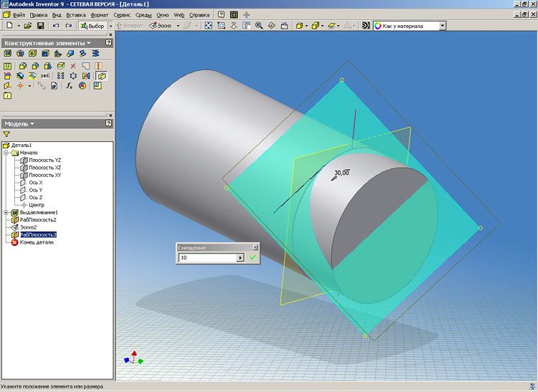Select the Work Axis tool
538x392 pixels.
[x=8, y=86]
